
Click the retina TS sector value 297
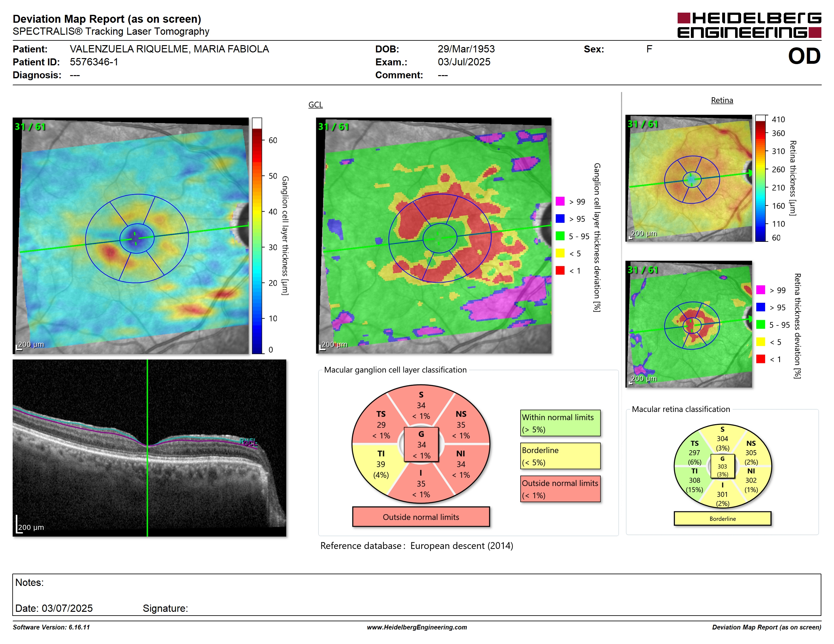pos(694,453)
